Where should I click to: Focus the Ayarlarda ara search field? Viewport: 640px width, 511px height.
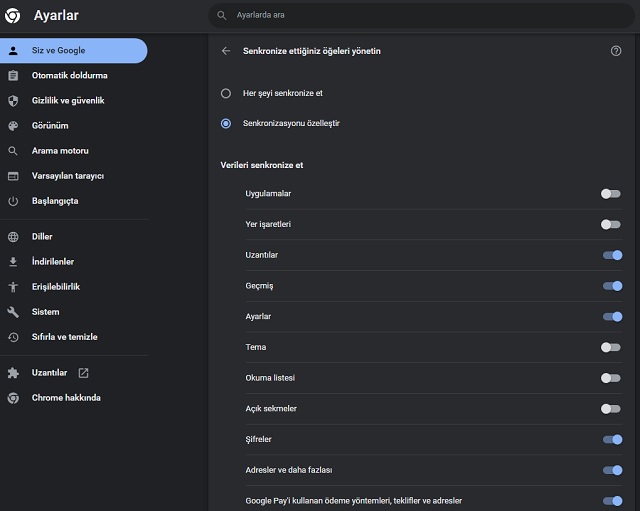pyautogui.click(x=422, y=16)
